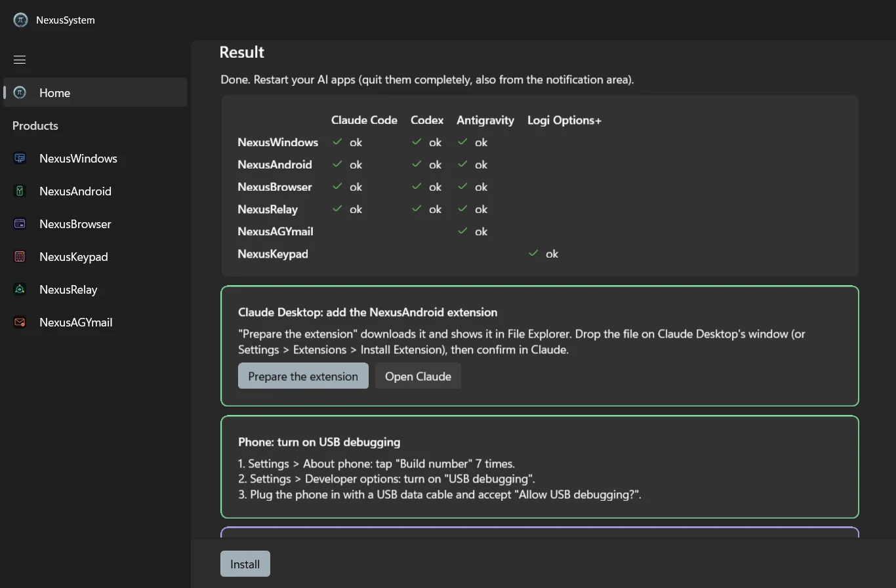
Task: Open the NexusKeypad sidebar label
Action: coord(73,257)
